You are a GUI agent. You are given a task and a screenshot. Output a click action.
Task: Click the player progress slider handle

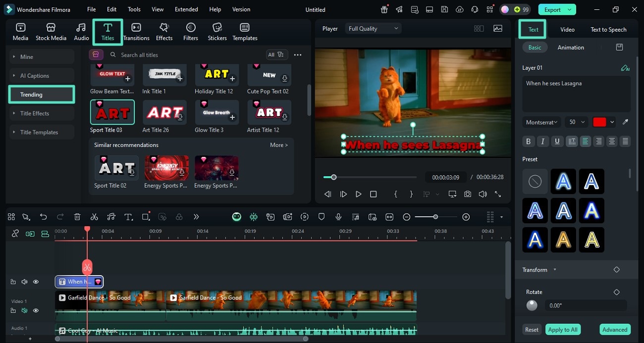(x=334, y=177)
